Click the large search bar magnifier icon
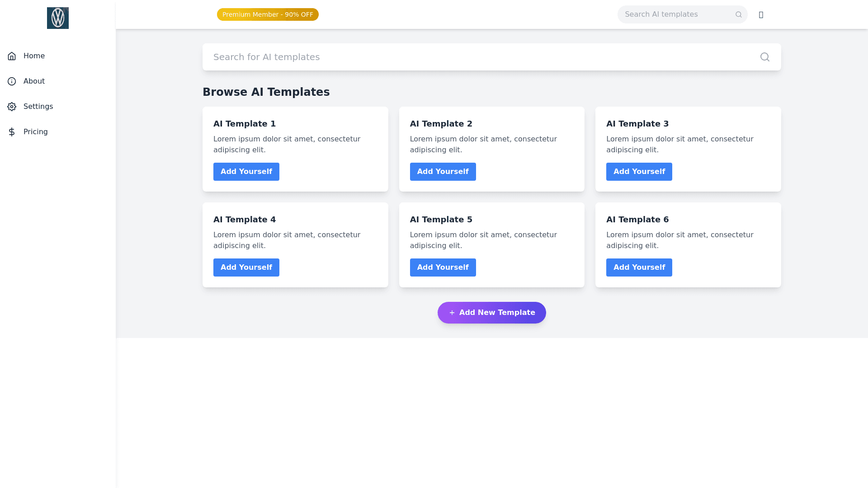 coord(764,57)
